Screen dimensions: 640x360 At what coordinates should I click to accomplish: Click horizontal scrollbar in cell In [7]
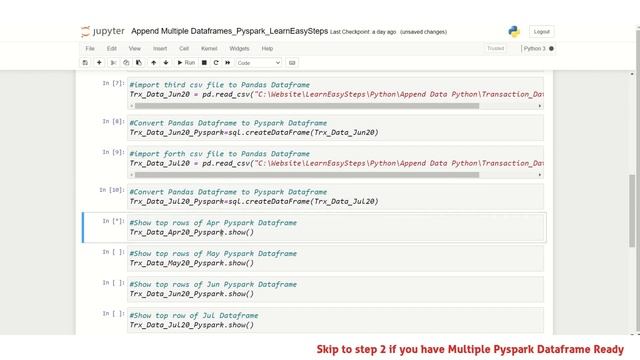(307, 106)
